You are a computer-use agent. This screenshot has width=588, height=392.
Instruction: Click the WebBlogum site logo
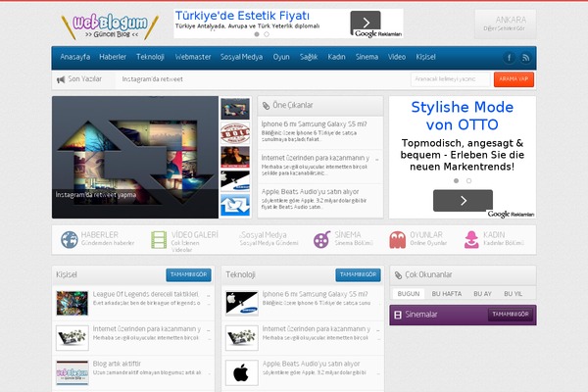pos(110,26)
